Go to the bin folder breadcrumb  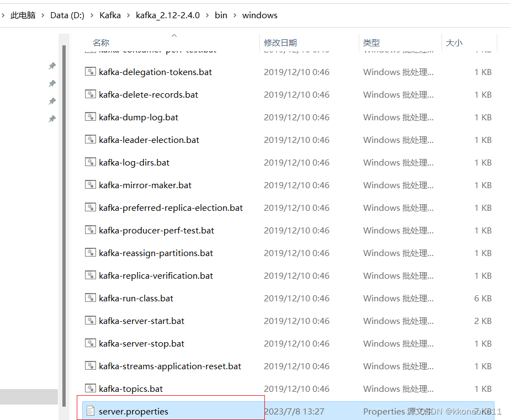[x=221, y=15]
